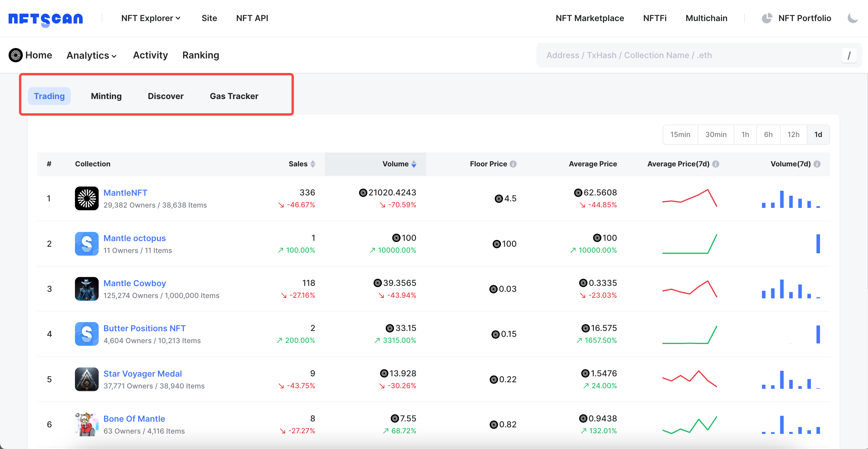Click Butter Positions NFT 7d volume bar

coord(818,334)
